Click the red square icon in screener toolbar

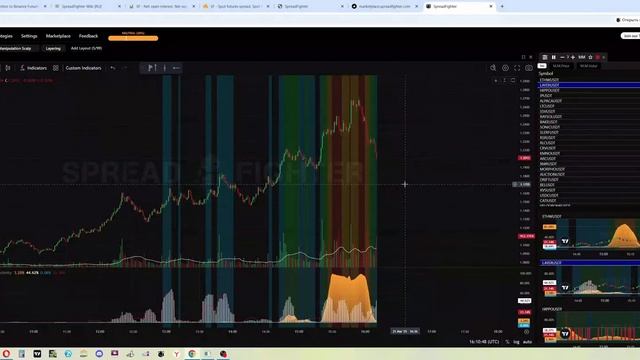click(598, 57)
